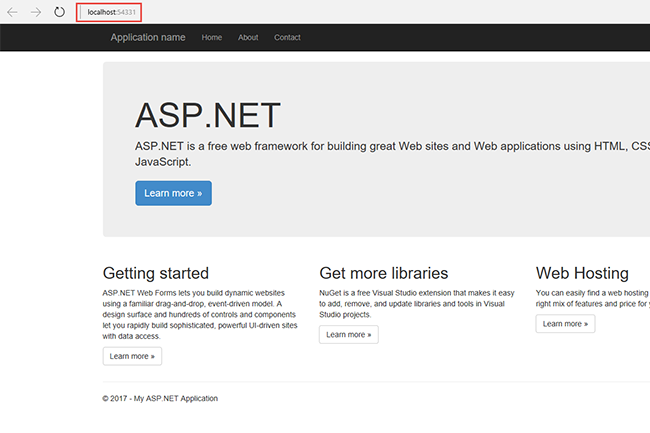This screenshot has width=650, height=433.
Task: Click the ASP.NET free web framework description
Action: [x=392, y=154]
